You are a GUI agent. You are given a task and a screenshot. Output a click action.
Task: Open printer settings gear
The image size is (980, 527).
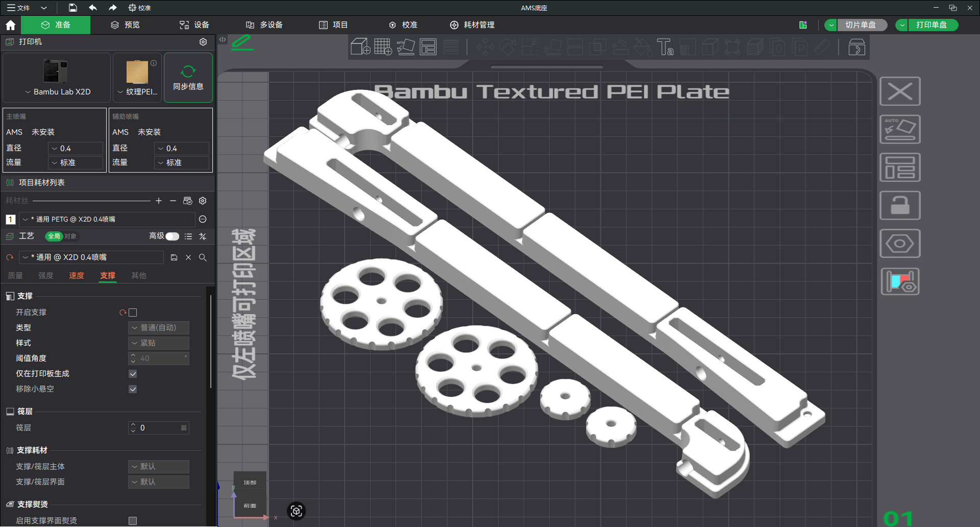[x=203, y=42]
